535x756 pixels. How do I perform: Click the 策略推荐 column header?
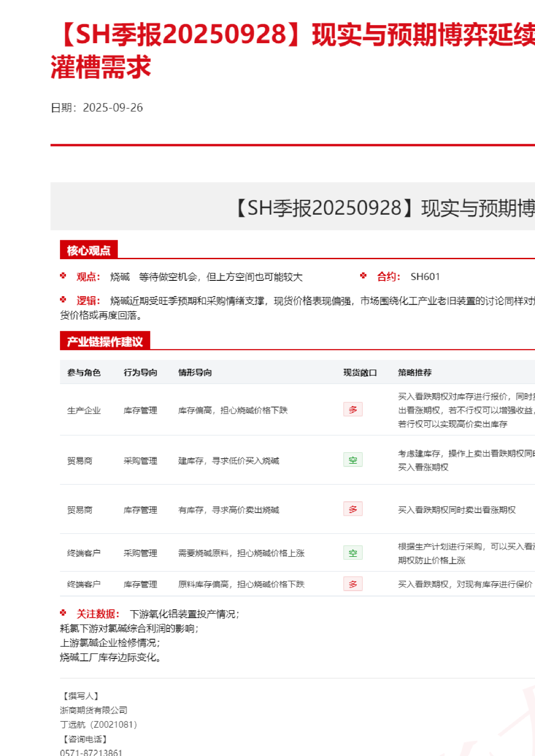(x=415, y=373)
